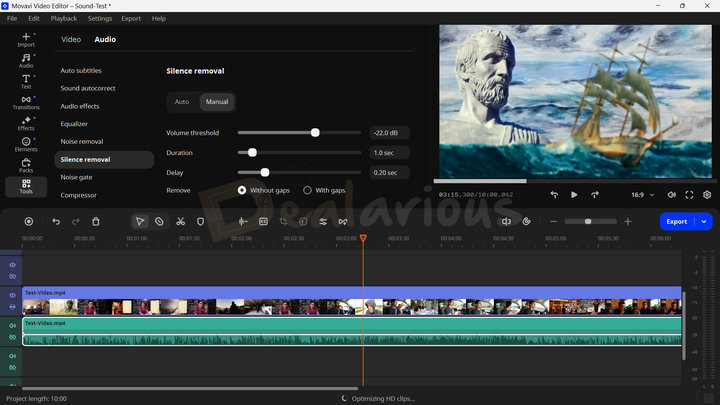Image resolution: width=720 pixels, height=405 pixels.
Task: Adjust the Volume threshold slider handle
Action: (x=315, y=132)
